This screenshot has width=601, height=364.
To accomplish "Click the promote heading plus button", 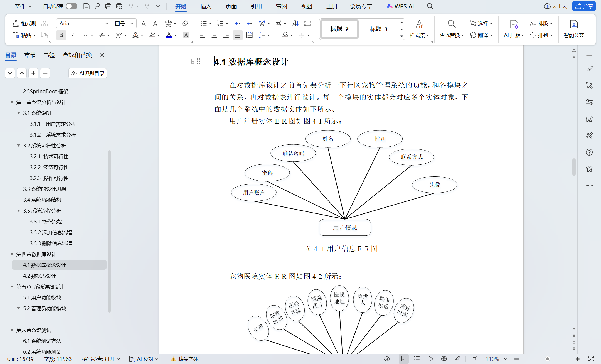I will pos(33,73).
